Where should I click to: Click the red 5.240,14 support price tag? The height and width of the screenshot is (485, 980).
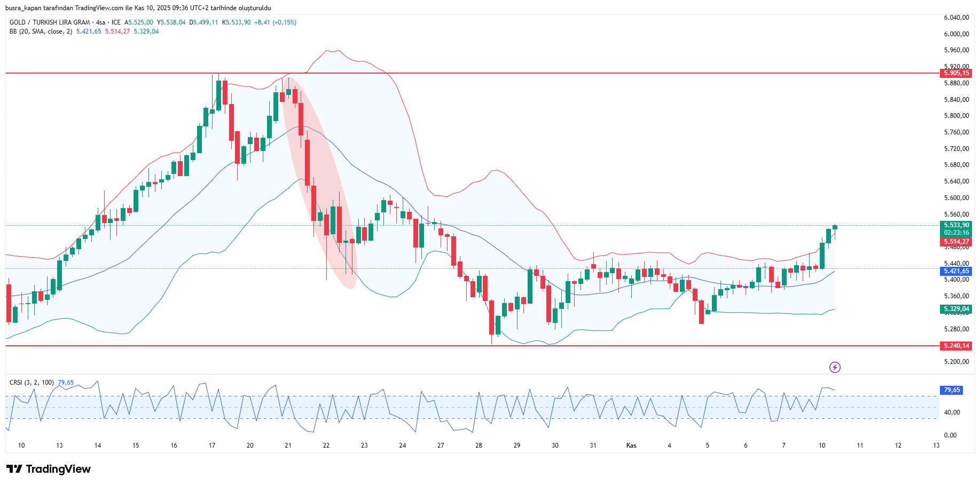click(x=955, y=346)
